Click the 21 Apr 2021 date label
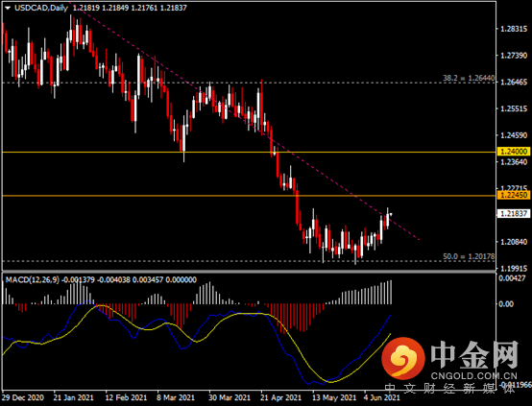The width and height of the screenshot is (532, 406). pos(281,397)
